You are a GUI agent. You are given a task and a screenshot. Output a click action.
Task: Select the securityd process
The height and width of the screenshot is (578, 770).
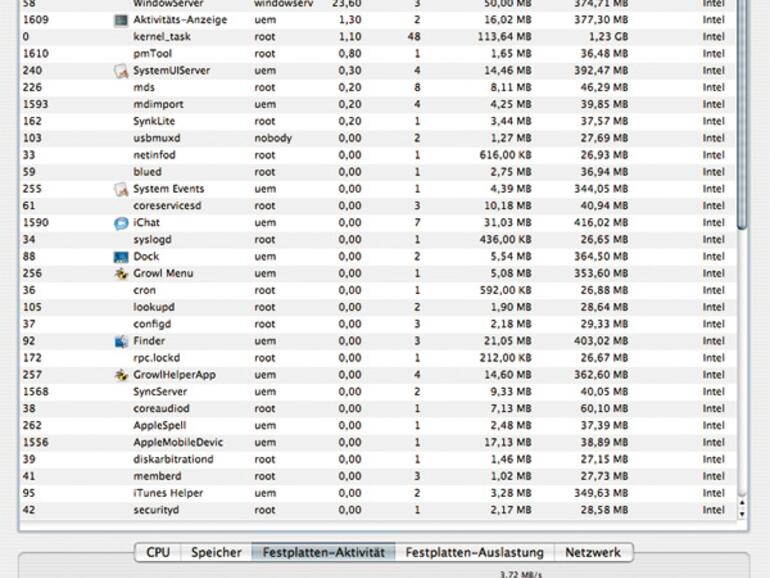pos(377,510)
